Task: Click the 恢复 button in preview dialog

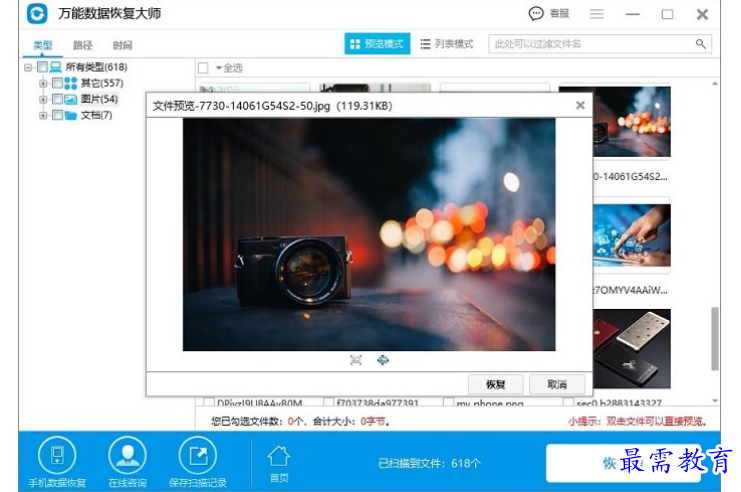Action: pos(495,384)
